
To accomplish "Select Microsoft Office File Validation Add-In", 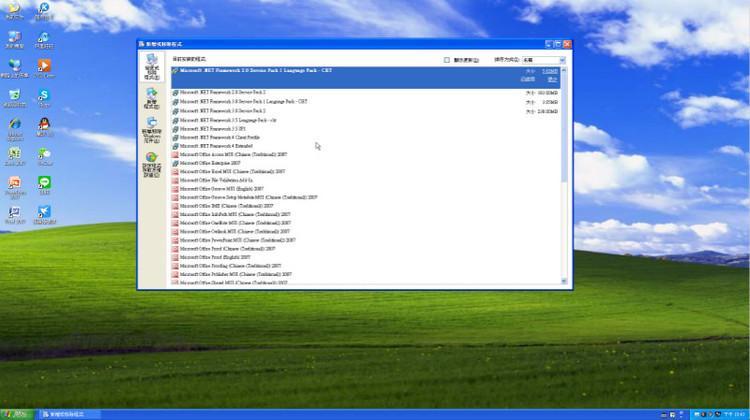I will [x=366, y=180].
